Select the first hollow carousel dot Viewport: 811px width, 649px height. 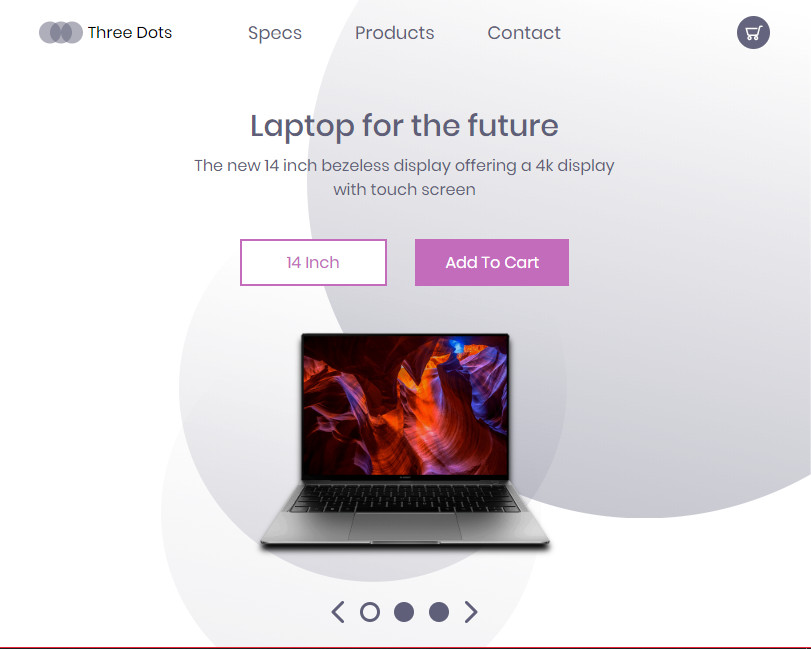[370, 612]
